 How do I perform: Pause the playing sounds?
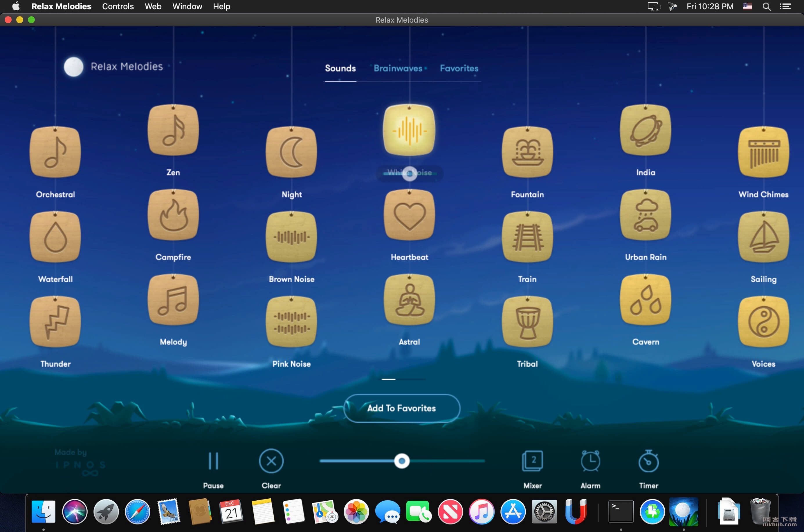(213, 461)
